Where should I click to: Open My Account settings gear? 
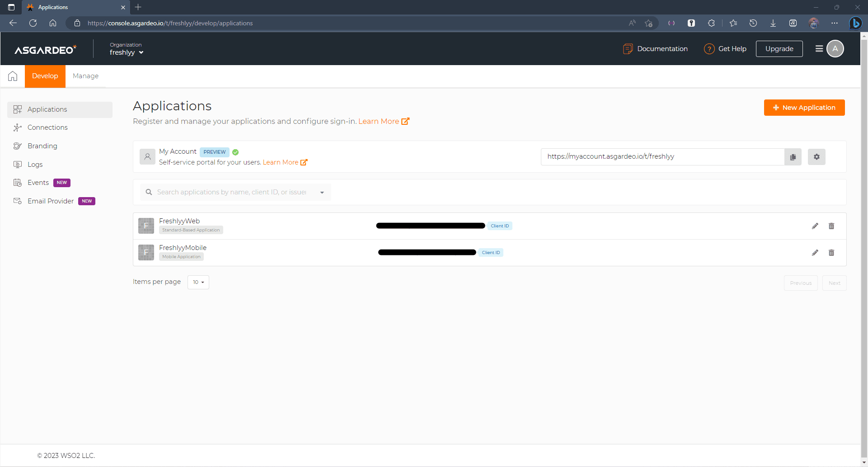tap(816, 157)
